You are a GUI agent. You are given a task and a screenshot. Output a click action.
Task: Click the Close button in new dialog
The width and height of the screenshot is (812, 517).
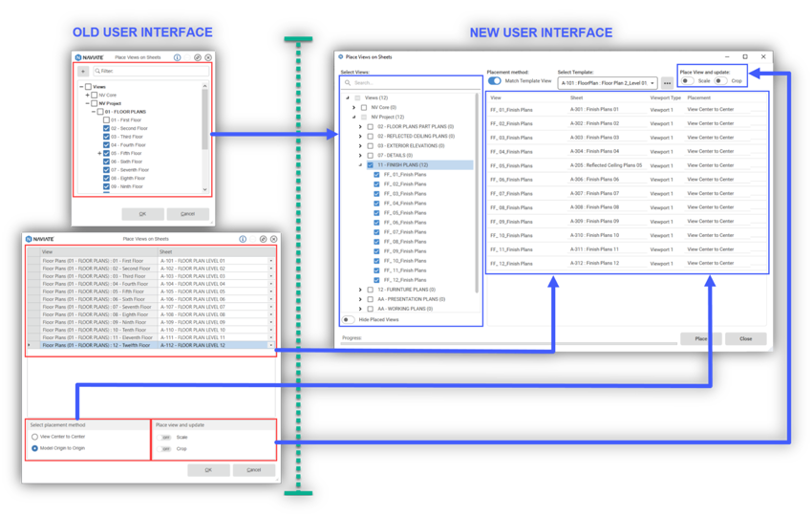746,339
